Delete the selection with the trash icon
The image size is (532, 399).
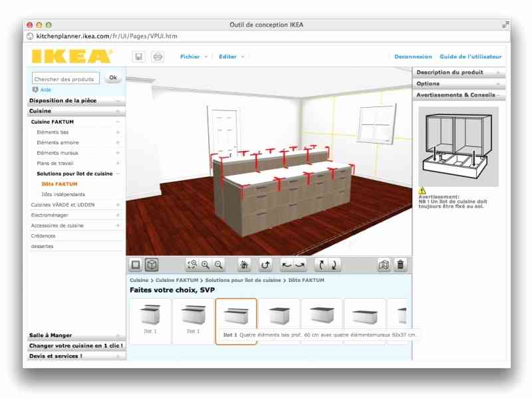coord(400,265)
